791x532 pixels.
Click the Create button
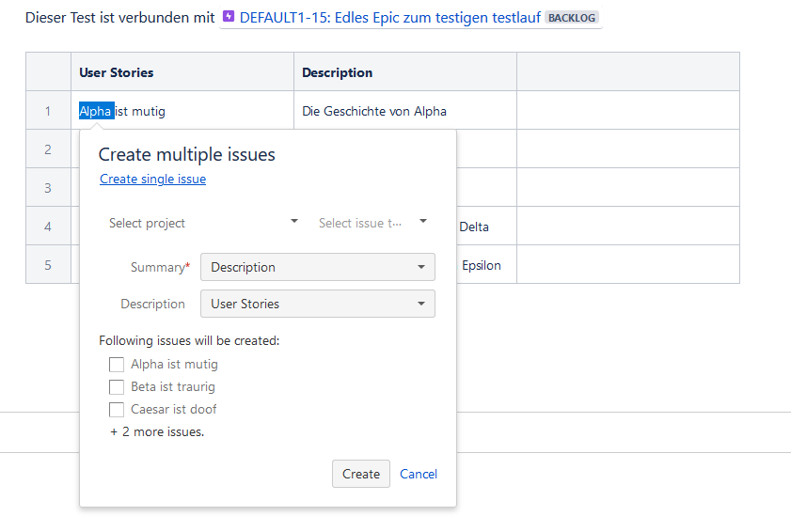pos(361,474)
